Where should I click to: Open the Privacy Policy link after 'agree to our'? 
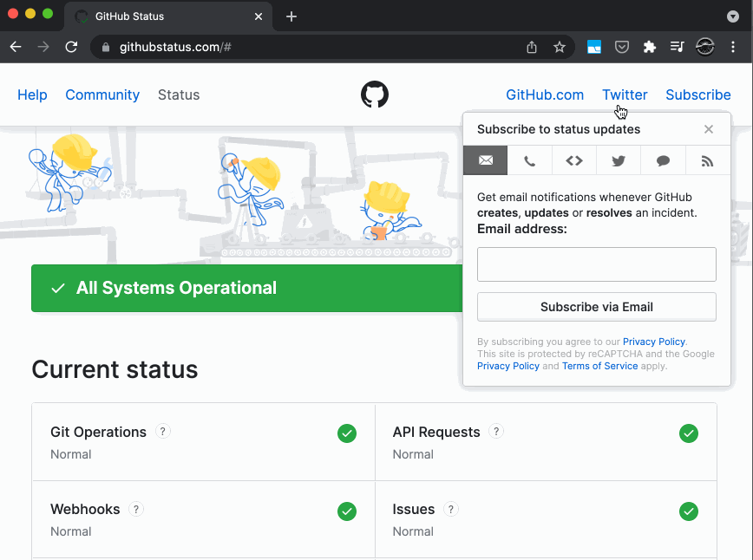click(653, 342)
